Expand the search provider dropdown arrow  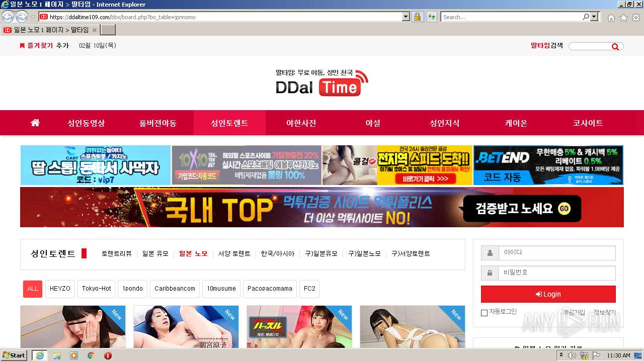point(595,17)
